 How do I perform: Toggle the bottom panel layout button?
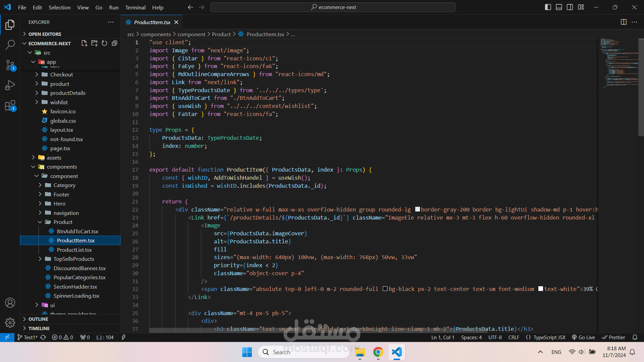(559, 7)
